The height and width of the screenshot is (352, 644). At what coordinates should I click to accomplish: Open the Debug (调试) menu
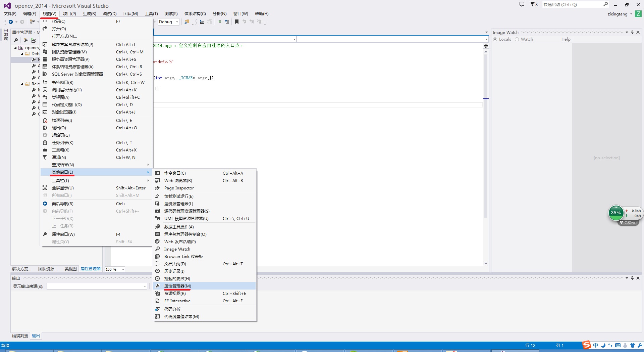pyautogui.click(x=110, y=14)
